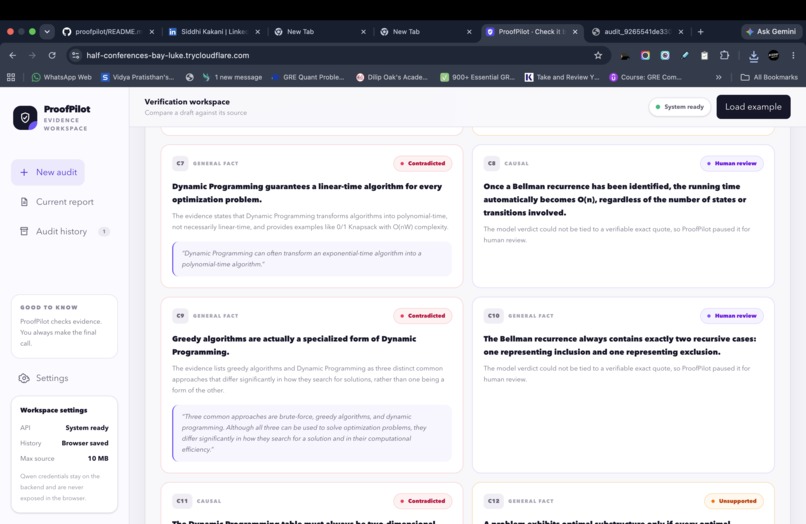This screenshot has width=806, height=524.
Task: Expand the bookmarks overflow chevron
Action: click(718, 78)
